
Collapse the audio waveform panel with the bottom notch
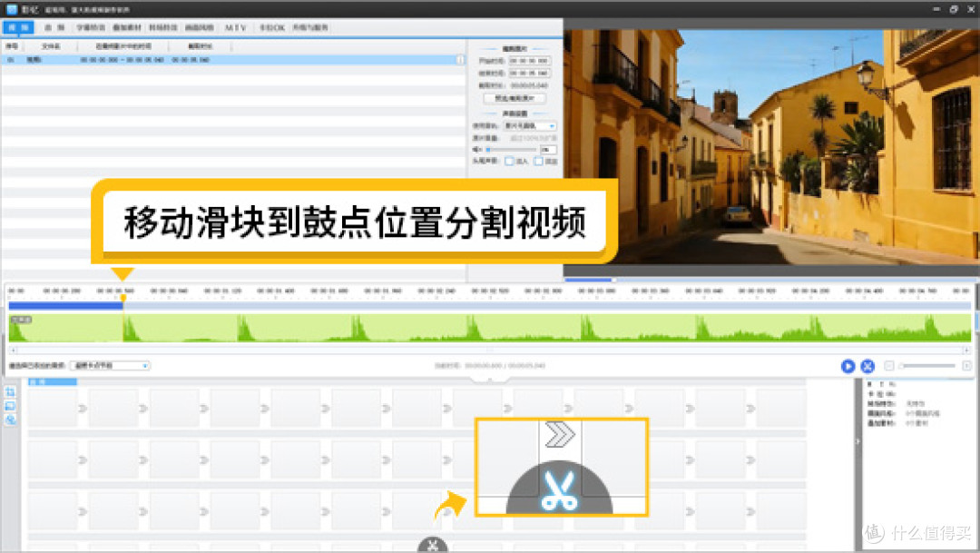pos(489,379)
